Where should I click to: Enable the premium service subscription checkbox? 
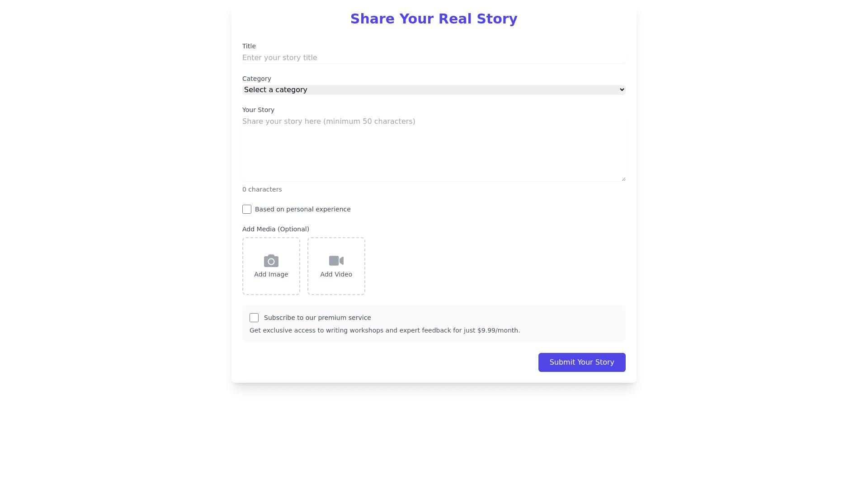(254, 318)
